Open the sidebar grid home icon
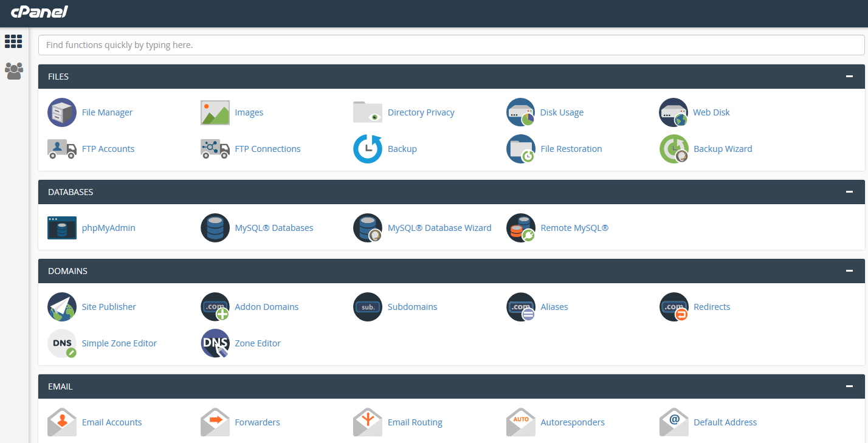This screenshot has width=868, height=443. coord(13,41)
